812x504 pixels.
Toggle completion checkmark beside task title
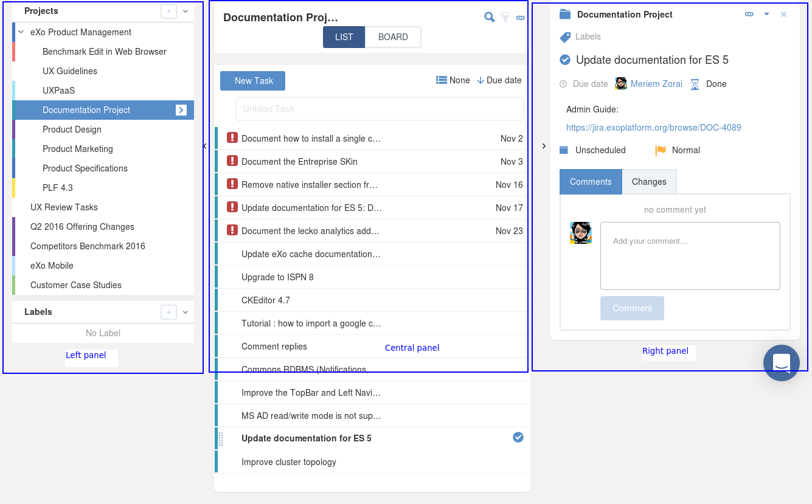tap(565, 60)
